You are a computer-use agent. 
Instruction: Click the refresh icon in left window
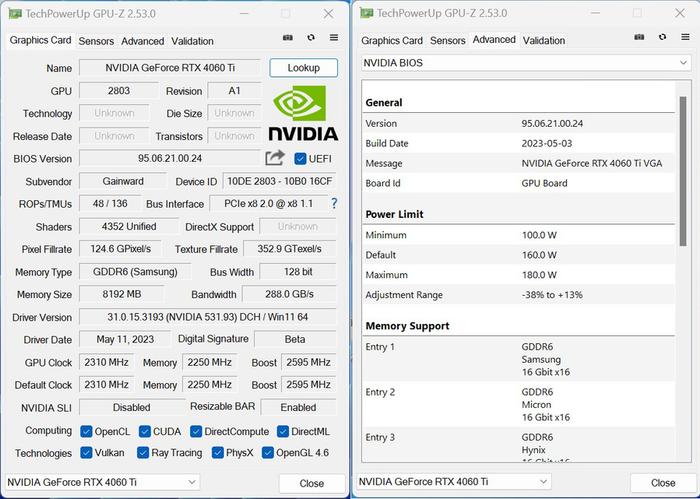tap(311, 38)
